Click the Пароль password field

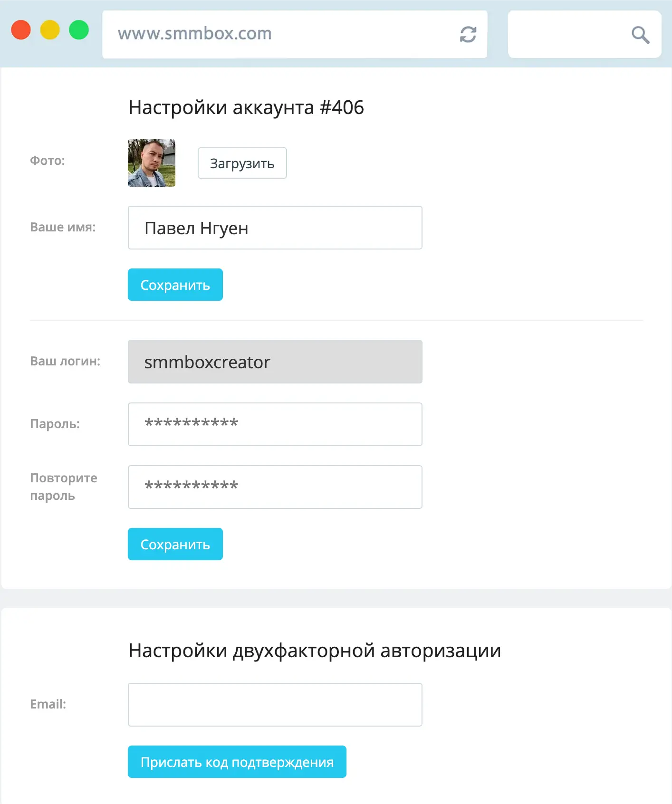coord(275,424)
